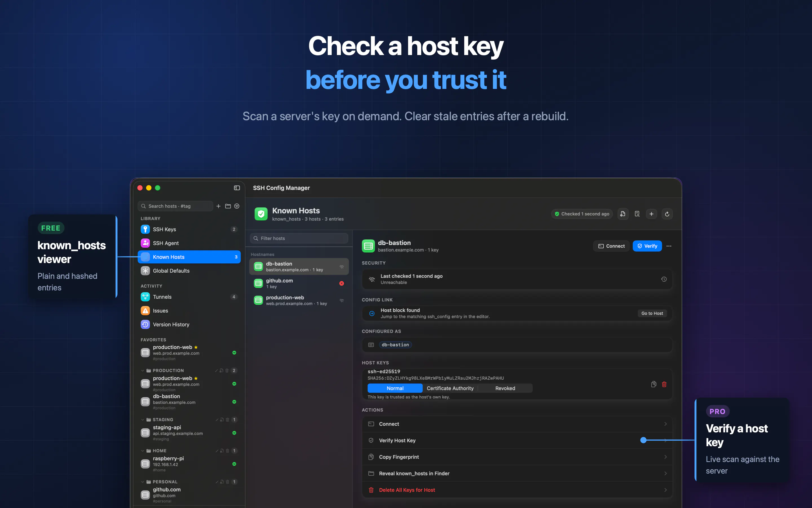
Task: Click the db-bastion server icon in detail header
Action: point(369,246)
